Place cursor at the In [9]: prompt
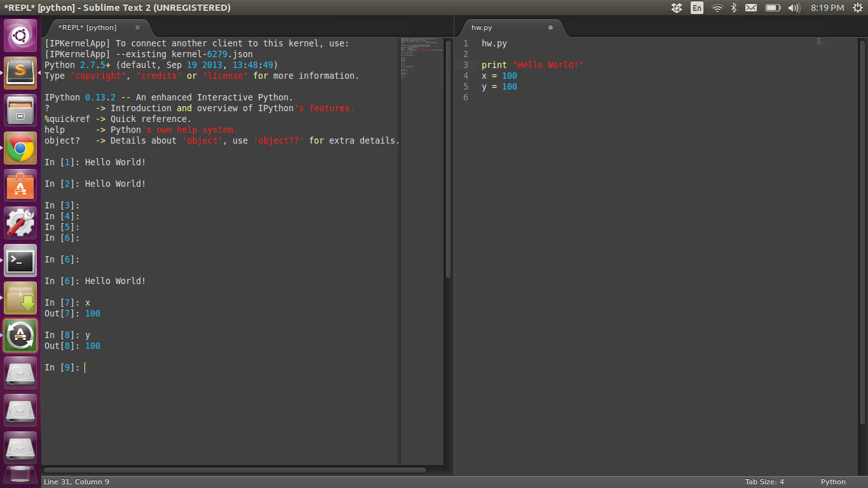This screenshot has height=488, width=868. point(85,367)
